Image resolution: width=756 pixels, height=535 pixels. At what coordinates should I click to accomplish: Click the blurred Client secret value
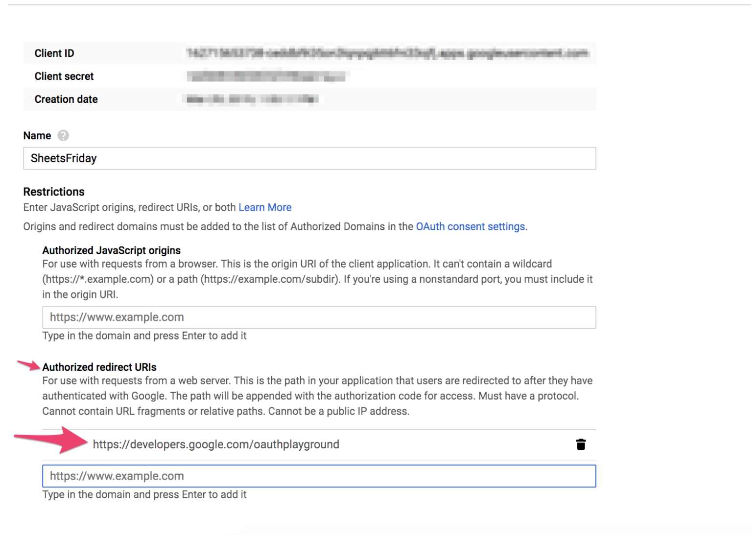click(266, 76)
